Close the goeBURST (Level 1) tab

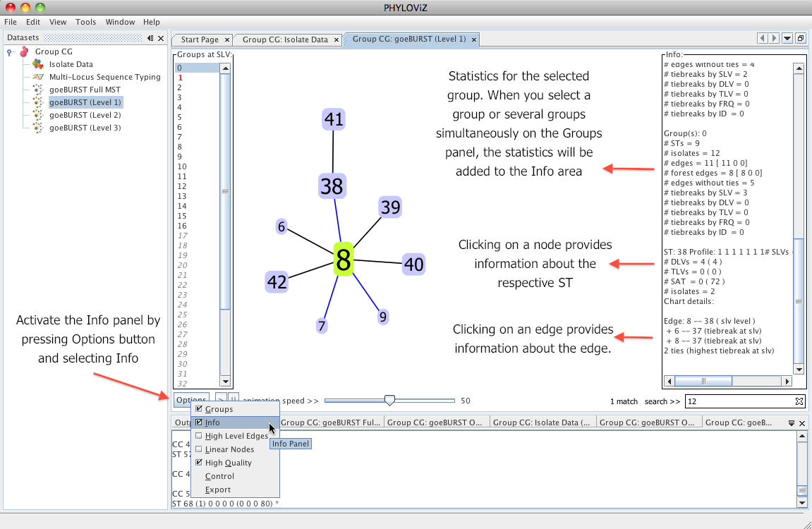pyautogui.click(x=474, y=39)
